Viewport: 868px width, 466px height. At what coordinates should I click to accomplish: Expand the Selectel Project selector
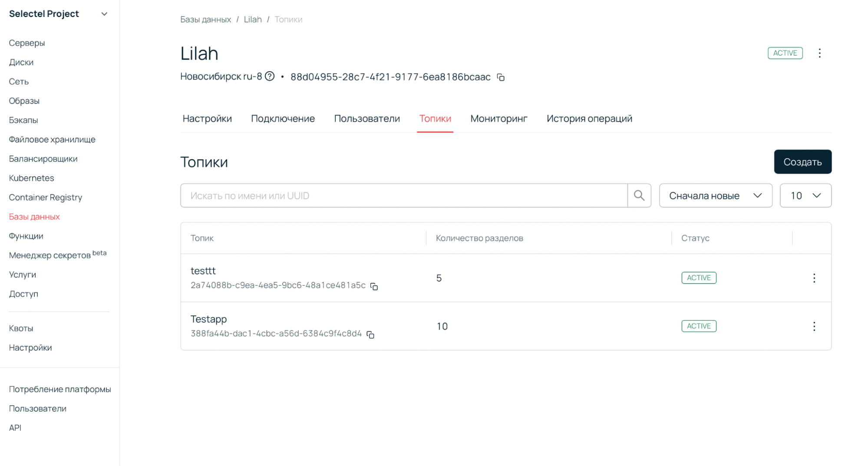[104, 14]
